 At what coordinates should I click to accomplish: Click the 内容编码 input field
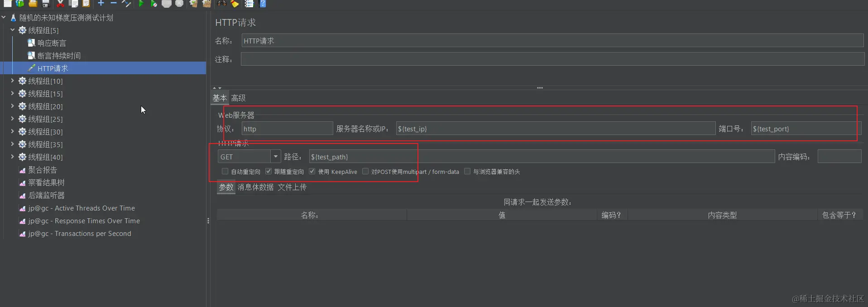pyautogui.click(x=839, y=157)
